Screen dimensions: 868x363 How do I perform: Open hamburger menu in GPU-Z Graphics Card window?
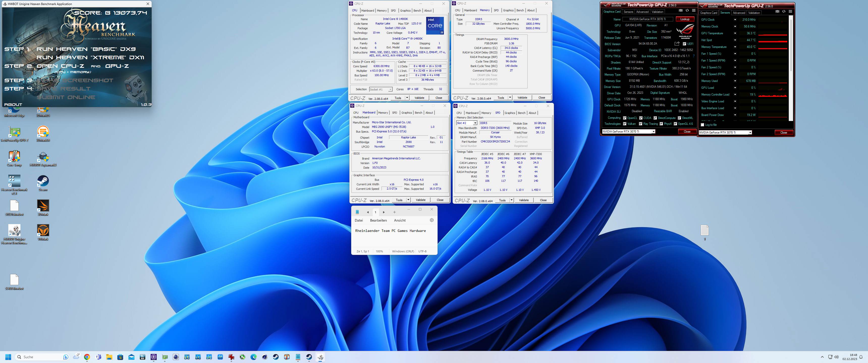[x=694, y=10]
